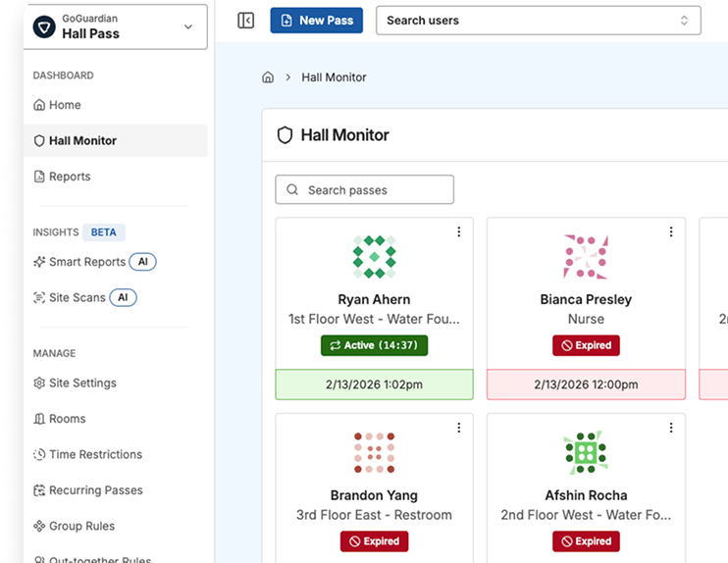The image size is (728, 563).
Task: Click the AI badge beside Site Scans
Action: (123, 297)
